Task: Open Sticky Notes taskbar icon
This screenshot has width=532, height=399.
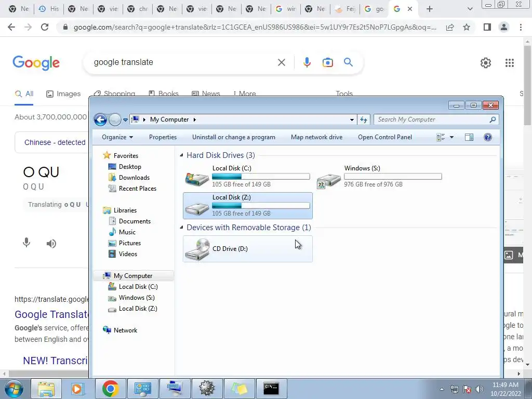Action: (x=239, y=389)
